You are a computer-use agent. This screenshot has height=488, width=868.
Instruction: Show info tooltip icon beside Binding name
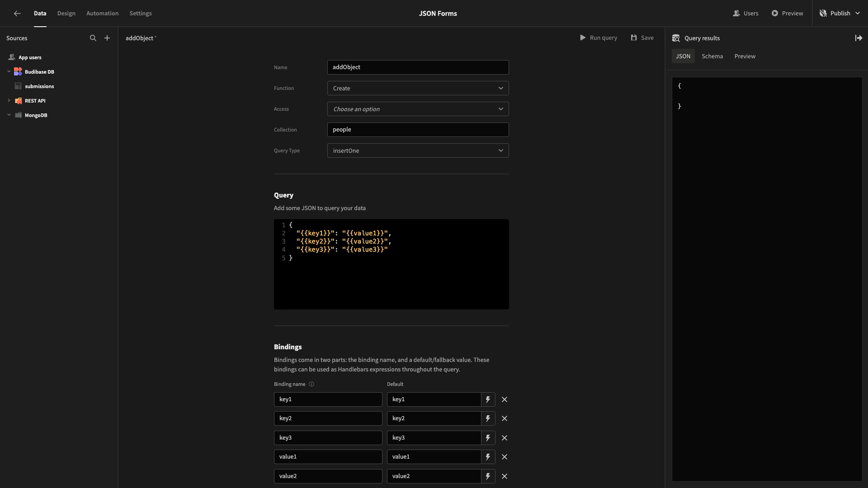click(x=311, y=384)
